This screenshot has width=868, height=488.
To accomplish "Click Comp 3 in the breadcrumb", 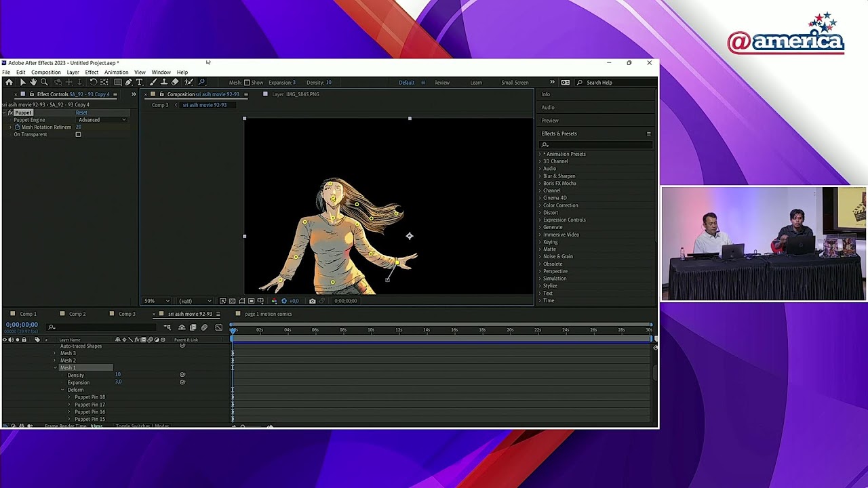I will point(160,105).
